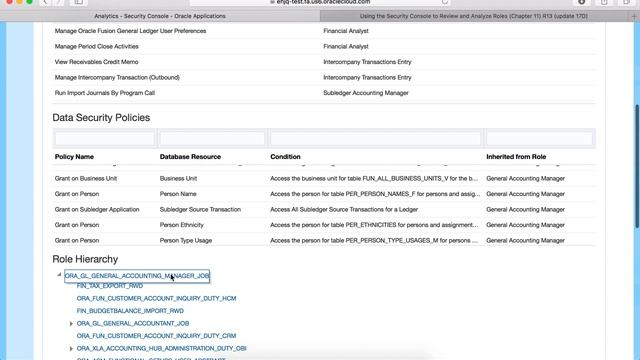Select 'Manage Period Close Activities' privilege row
This screenshot has height=360, width=640.
pos(97,47)
